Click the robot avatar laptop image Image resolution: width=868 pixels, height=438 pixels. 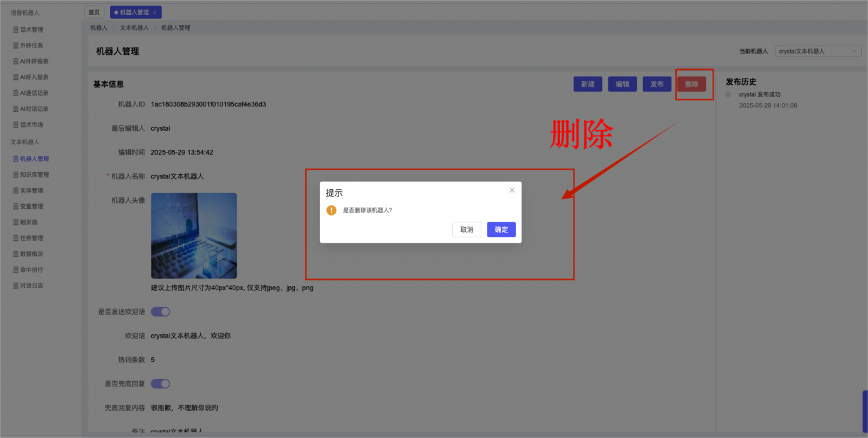[x=194, y=236]
